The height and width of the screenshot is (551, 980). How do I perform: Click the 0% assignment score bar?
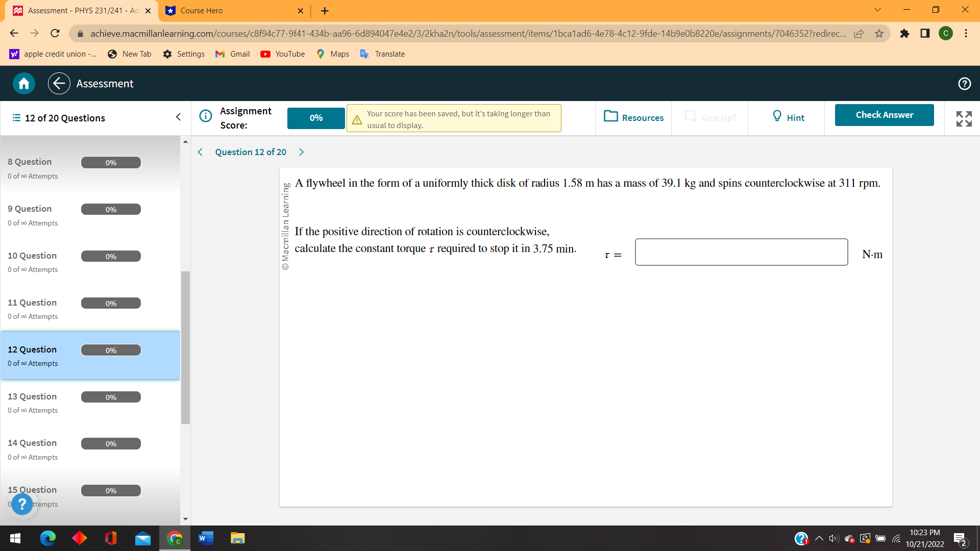tap(315, 118)
